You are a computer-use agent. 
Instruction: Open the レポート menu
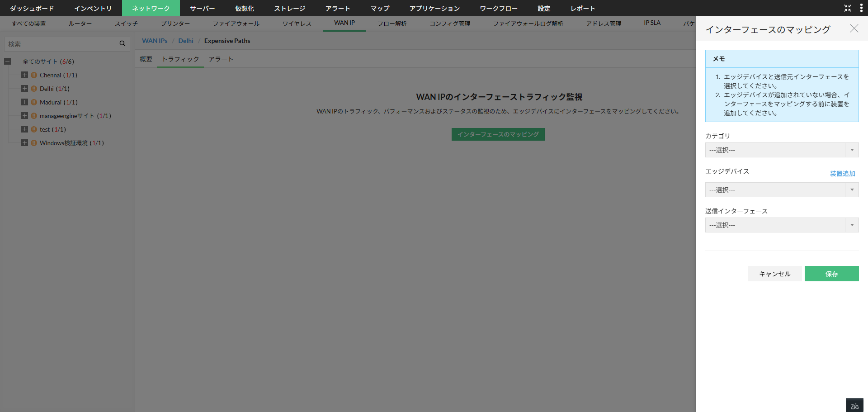[x=583, y=8]
